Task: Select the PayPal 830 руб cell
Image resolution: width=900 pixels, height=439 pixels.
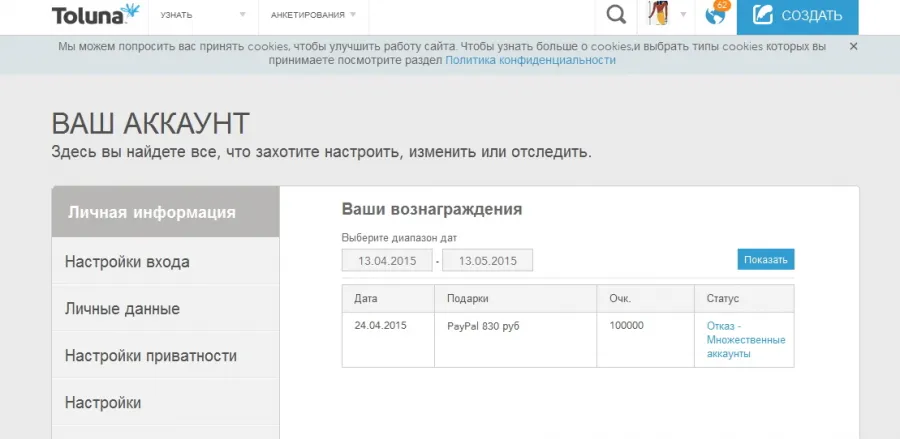Action: [516, 340]
